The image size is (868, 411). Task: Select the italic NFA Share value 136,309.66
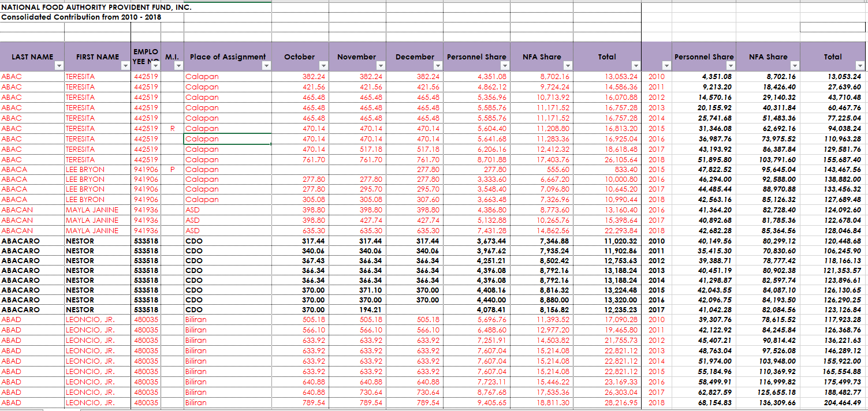(777, 403)
